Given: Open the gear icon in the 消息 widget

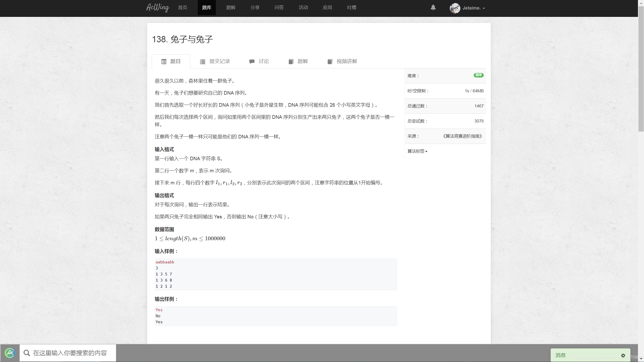Looking at the screenshot, I should click(623, 355).
